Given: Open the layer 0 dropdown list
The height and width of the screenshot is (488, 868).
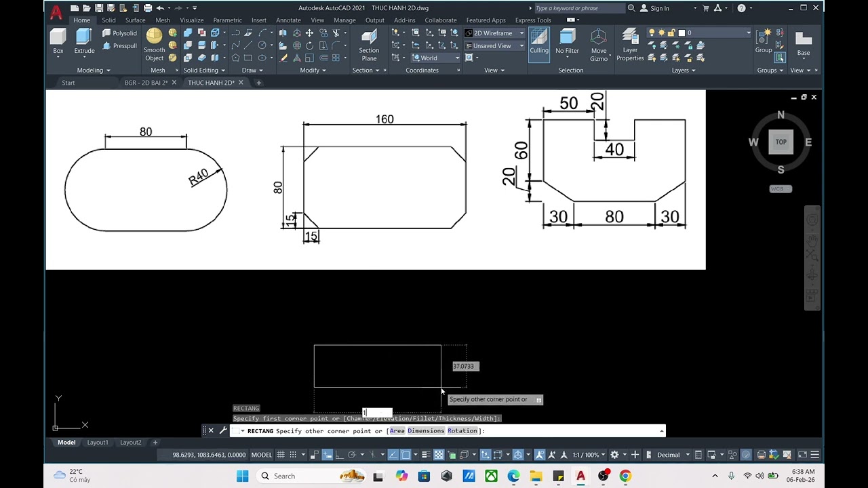Looking at the screenshot, I should [x=699, y=33].
